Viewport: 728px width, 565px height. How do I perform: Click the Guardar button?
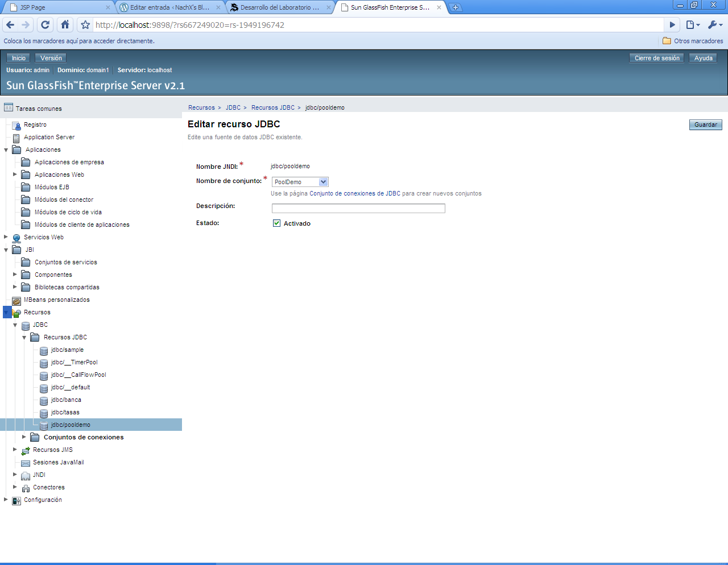pyautogui.click(x=706, y=124)
